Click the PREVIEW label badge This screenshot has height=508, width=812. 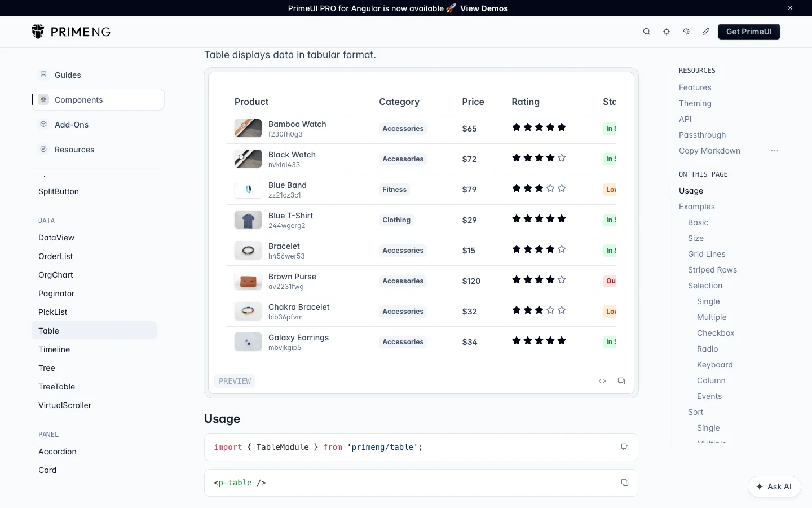tap(235, 381)
